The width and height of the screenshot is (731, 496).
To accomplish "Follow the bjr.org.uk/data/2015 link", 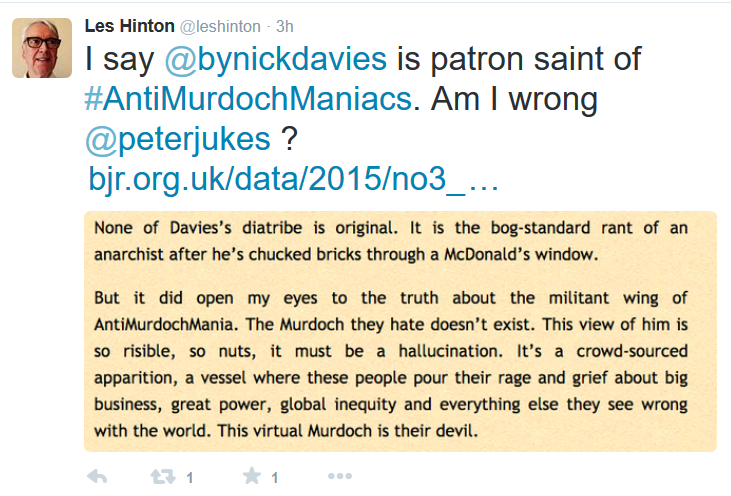I will (x=294, y=179).
